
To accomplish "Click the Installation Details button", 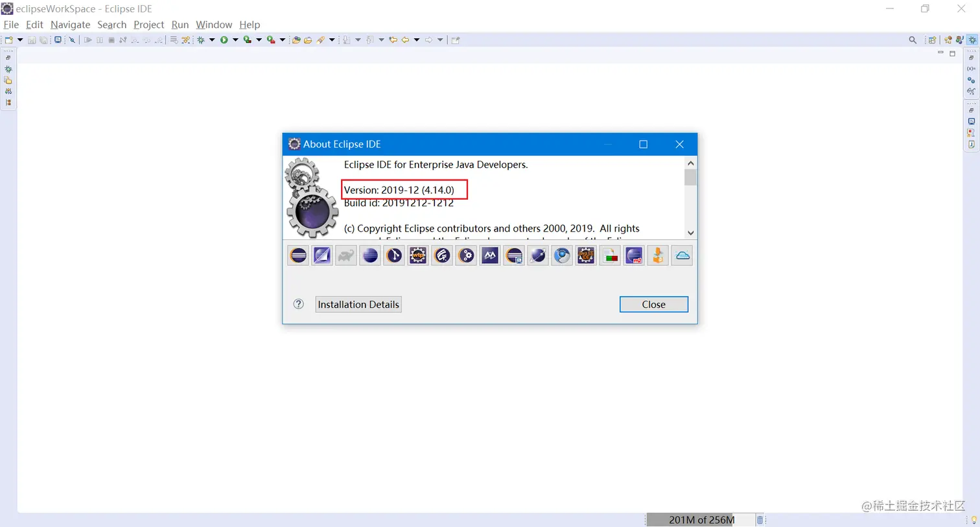I will pos(358,305).
